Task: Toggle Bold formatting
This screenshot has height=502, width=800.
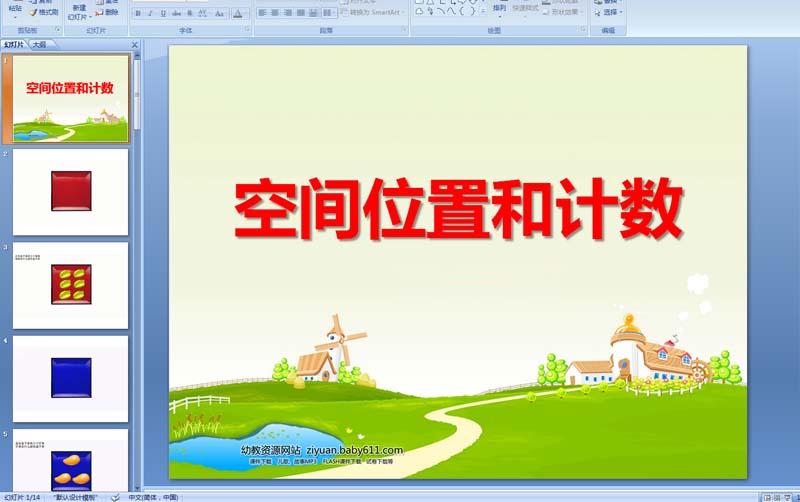Action: pyautogui.click(x=138, y=14)
